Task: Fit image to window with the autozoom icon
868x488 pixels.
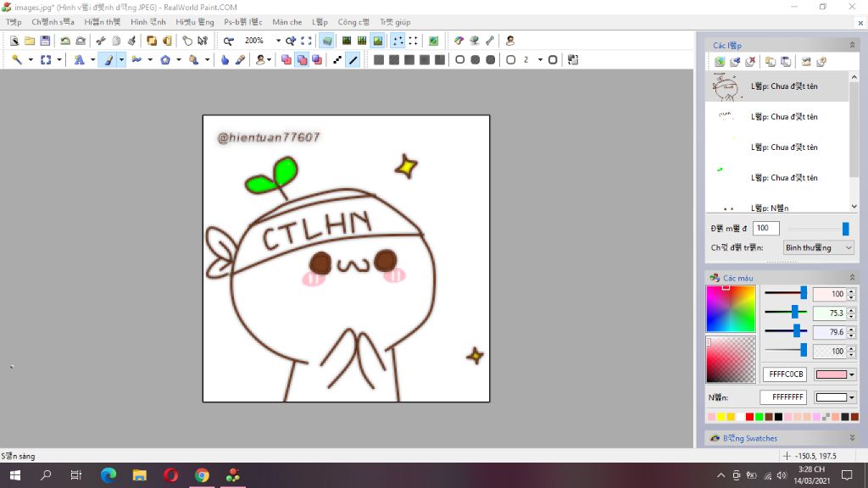Action: pos(306,41)
